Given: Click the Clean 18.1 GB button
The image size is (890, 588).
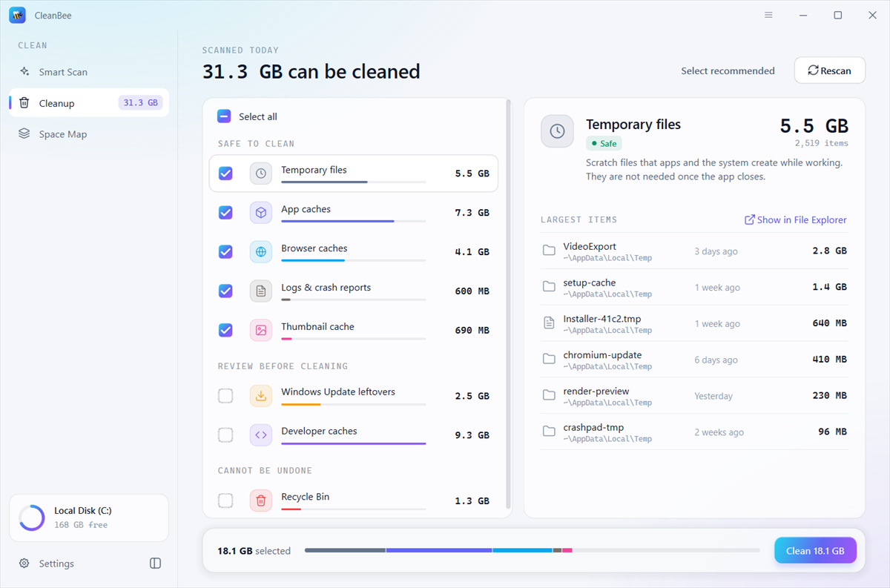Looking at the screenshot, I should (815, 551).
